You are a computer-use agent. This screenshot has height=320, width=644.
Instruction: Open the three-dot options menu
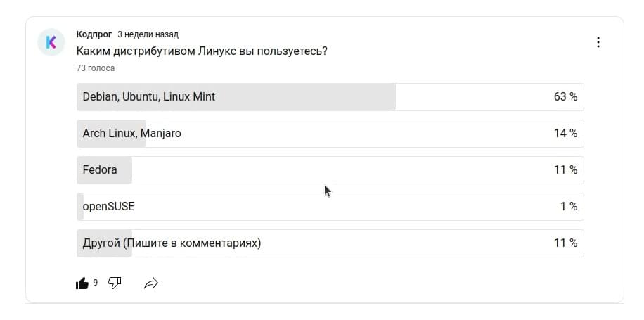598,42
